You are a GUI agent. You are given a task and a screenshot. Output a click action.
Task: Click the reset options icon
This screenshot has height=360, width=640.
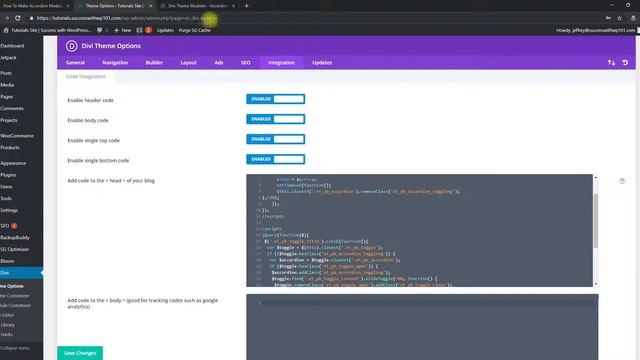coord(625,63)
